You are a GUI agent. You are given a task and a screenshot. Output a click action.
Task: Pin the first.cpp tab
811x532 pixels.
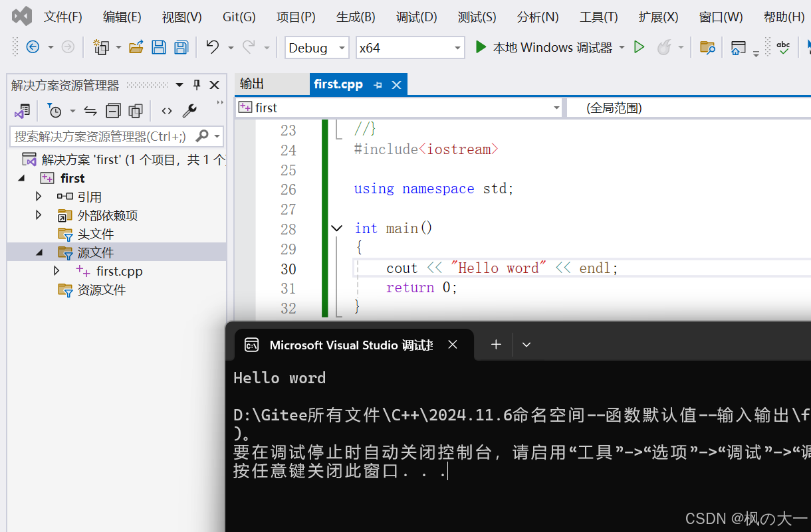378,85
